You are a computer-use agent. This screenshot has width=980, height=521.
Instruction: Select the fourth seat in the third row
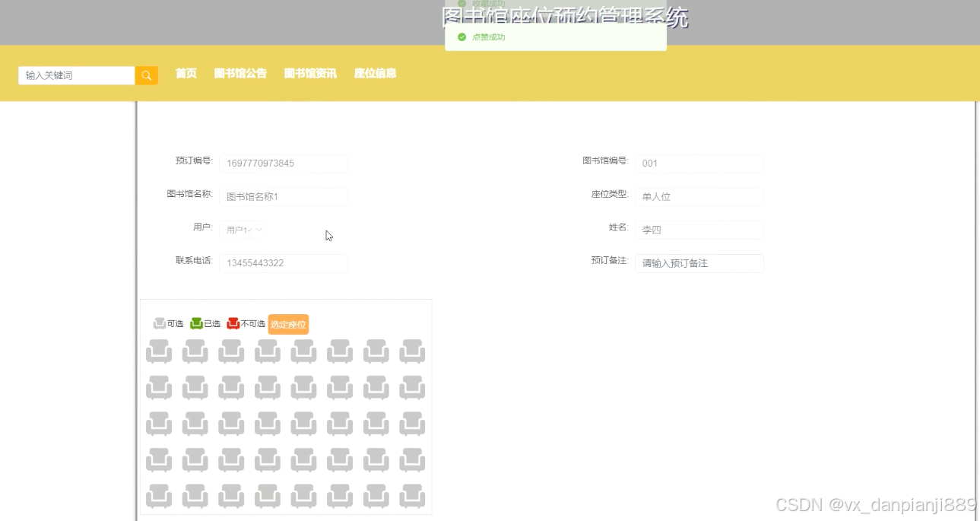[268, 424]
